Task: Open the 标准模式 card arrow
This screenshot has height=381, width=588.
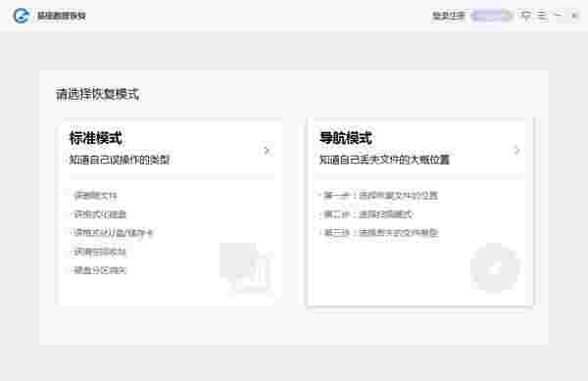Action: (267, 150)
